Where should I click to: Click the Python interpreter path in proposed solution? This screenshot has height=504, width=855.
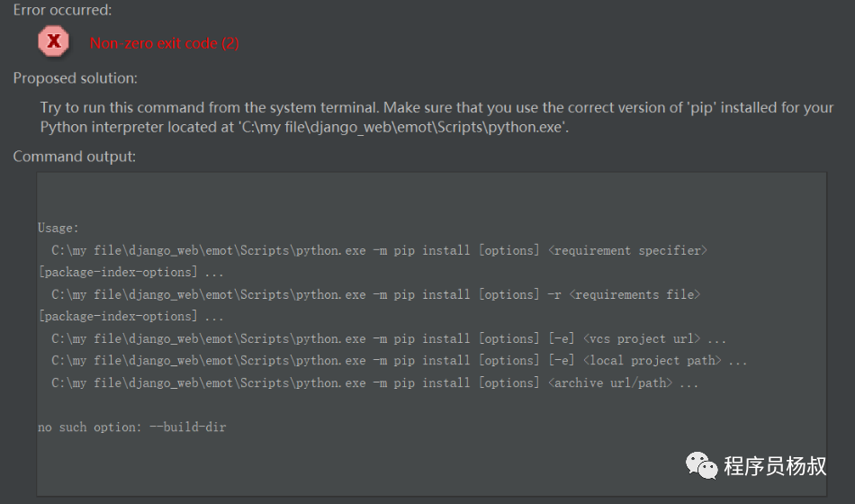403,127
